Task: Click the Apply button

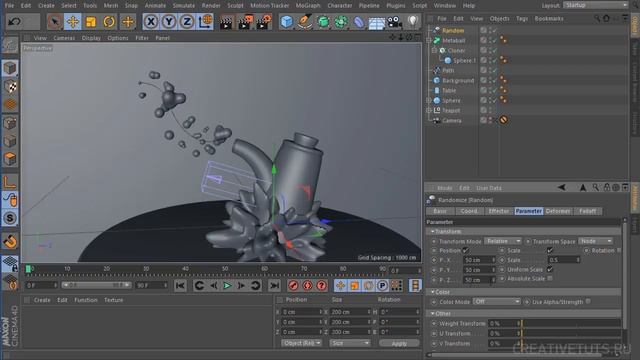Action: (399, 344)
